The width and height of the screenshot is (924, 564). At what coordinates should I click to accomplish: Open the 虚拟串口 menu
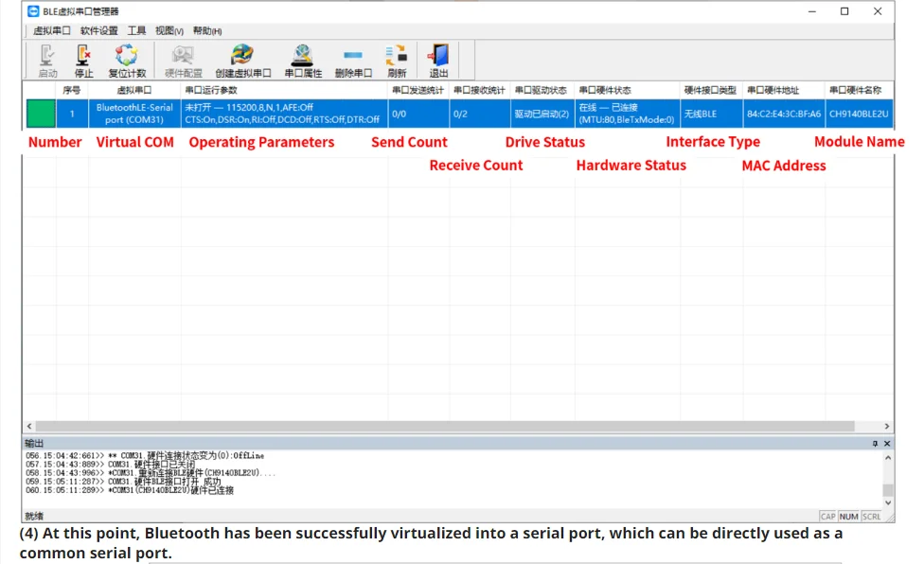tap(52, 30)
